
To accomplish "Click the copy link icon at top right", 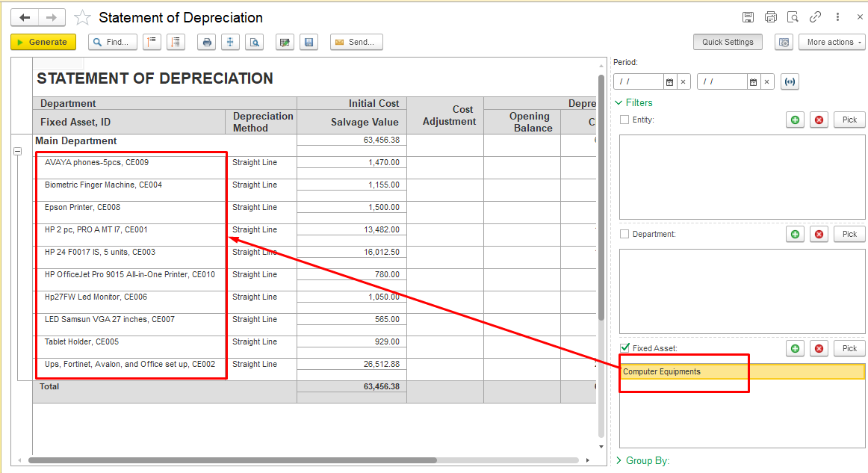I will [x=816, y=17].
